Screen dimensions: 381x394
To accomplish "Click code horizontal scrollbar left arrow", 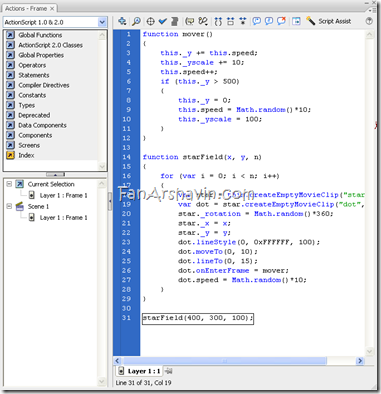I will click(117, 361).
